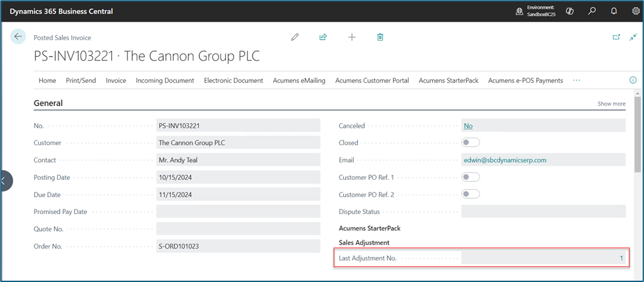Screen dimensions: 644x282
Task: Open the Acumens Customer Portal menu
Action: tap(372, 80)
